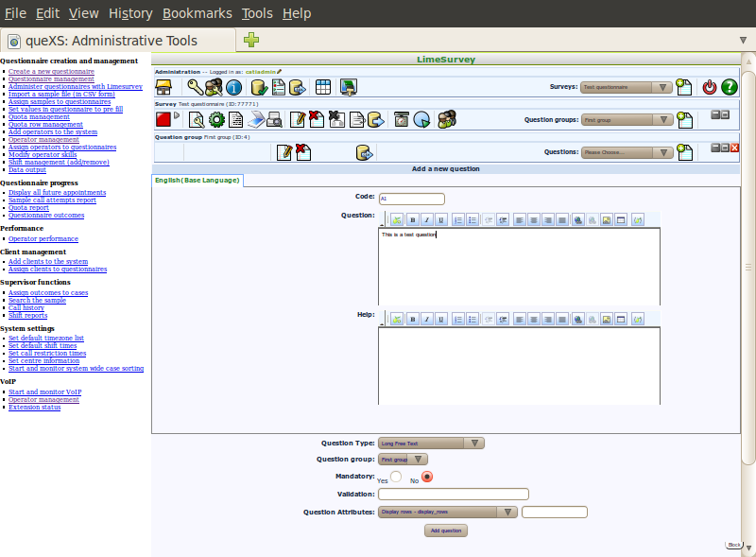The width and height of the screenshot is (756, 557).
Task: Click the home icon in Administration toolbar
Action: point(163,88)
